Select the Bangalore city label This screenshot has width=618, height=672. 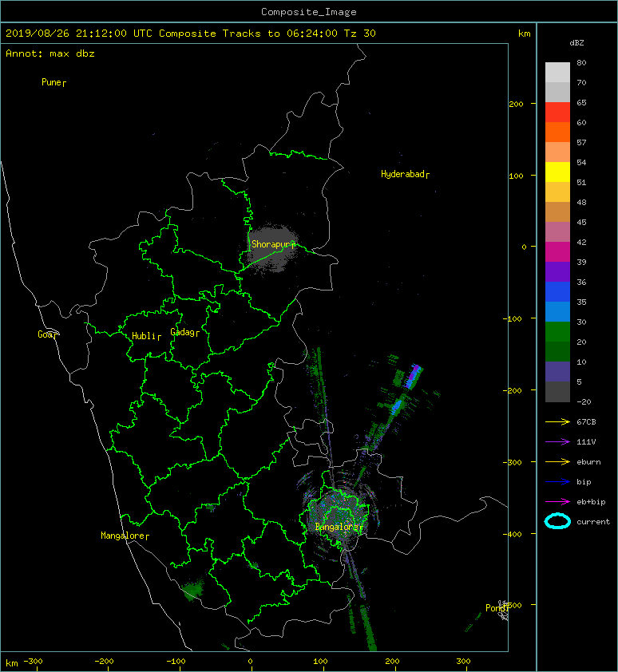pos(339,527)
